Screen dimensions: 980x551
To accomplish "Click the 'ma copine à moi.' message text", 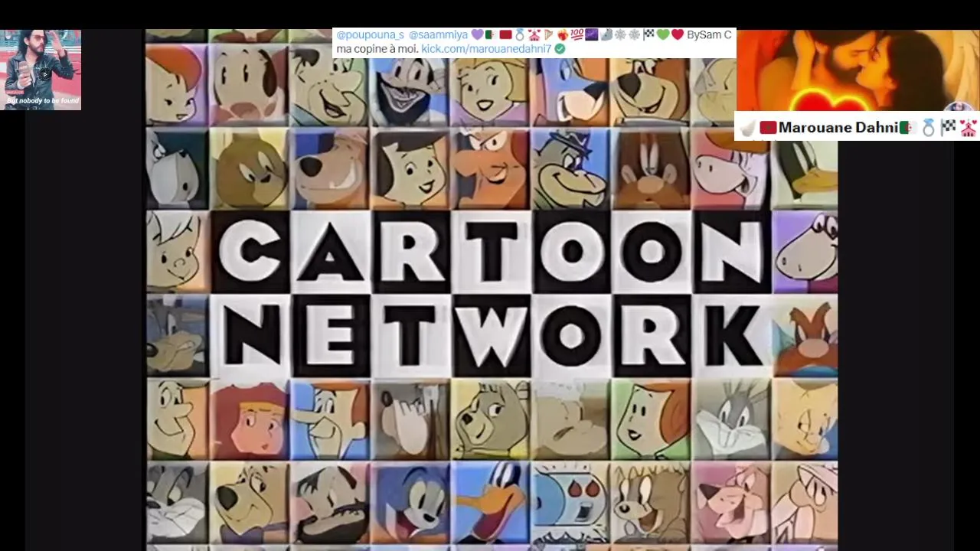I will click(377, 49).
